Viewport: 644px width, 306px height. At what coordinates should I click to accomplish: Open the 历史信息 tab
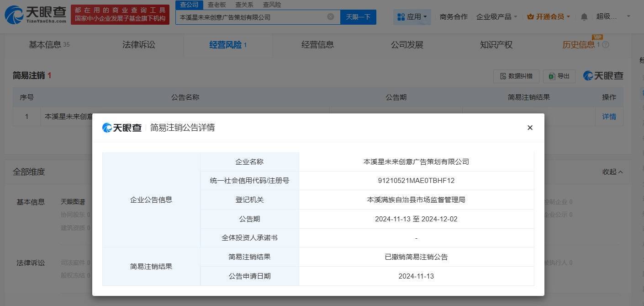(578, 45)
